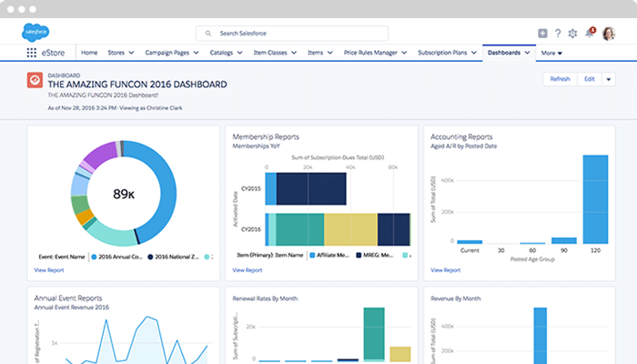Image resolution: width=637 pixels, height=364 pixels.
Task: Click the Affiliate Me... legend swatch
Action: (312, 255)
